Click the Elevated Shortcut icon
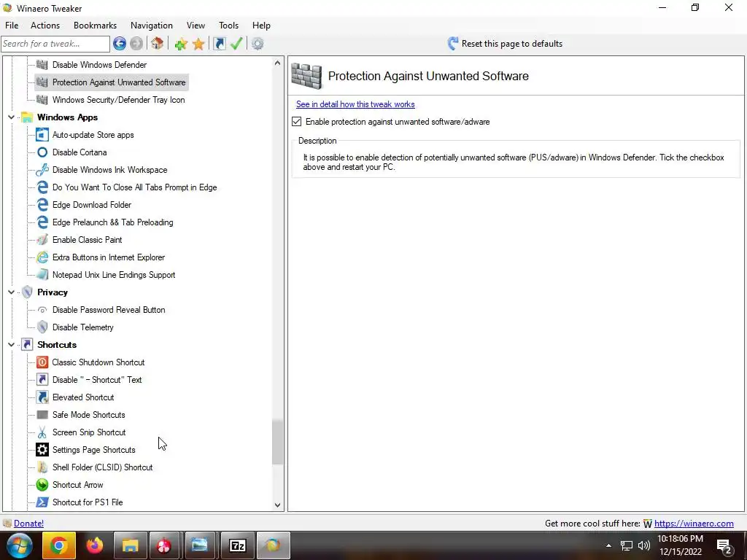The height and width of the screenshot is (560, 747). [x=42, y=397]
